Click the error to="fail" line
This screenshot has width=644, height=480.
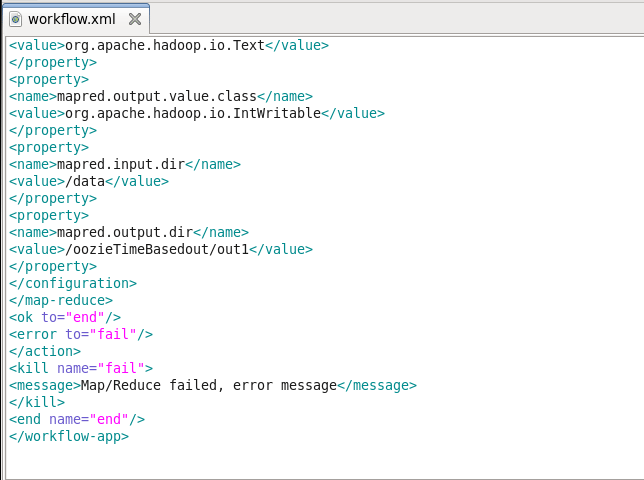tap(81, 335)
